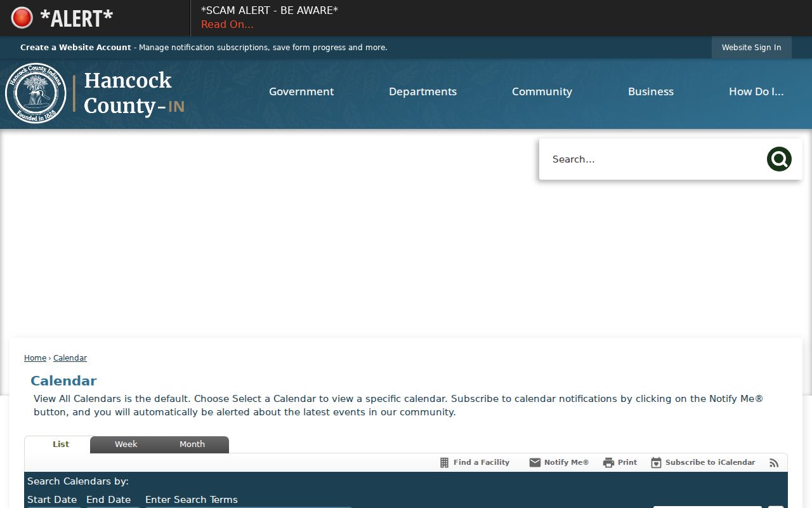Switch to the Month tab
The height and width of the screenshot is (508, 812).
point(192,444)
